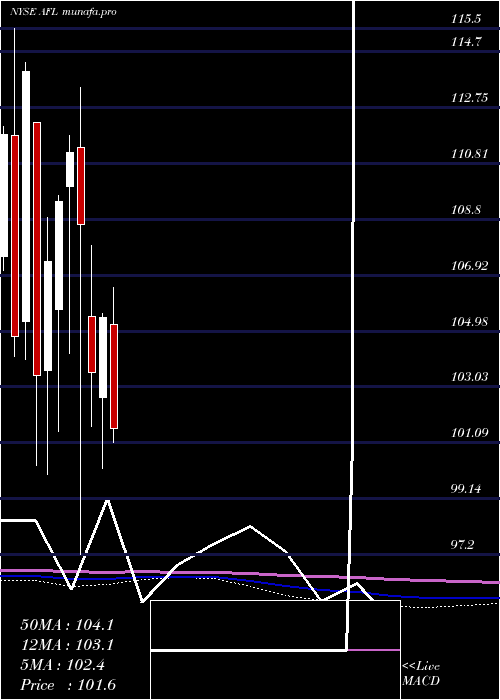Click the 99.14 price level label
The width and height of the screenshot is (500, 700).
coord(466,489)
